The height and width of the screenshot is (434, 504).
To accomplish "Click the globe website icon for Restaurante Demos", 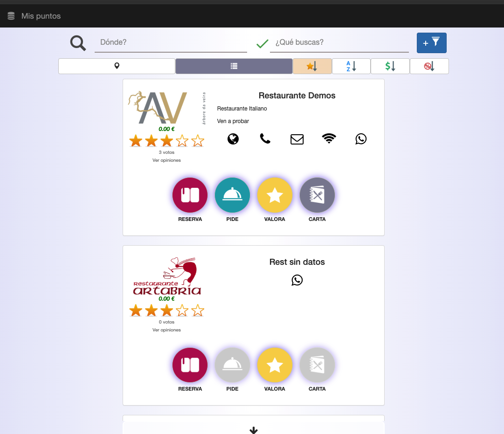I will 233,139.
